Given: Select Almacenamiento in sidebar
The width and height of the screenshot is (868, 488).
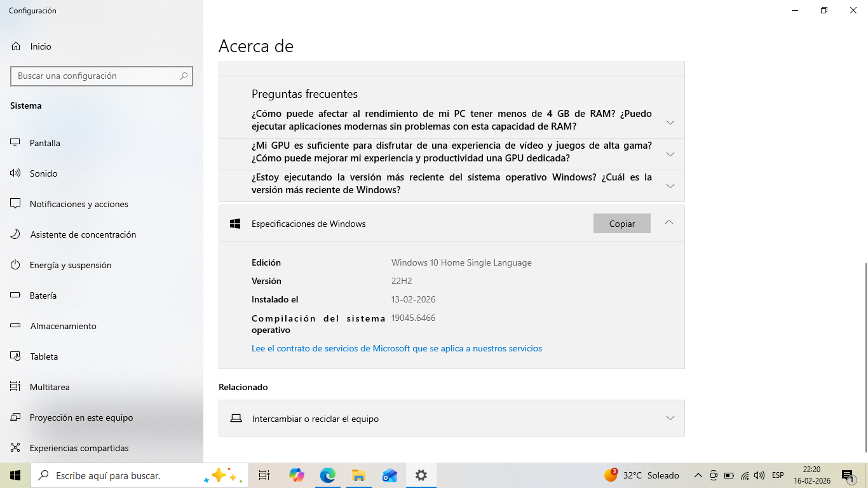Looking at the screenshot, I should click(x=63, y=326).
